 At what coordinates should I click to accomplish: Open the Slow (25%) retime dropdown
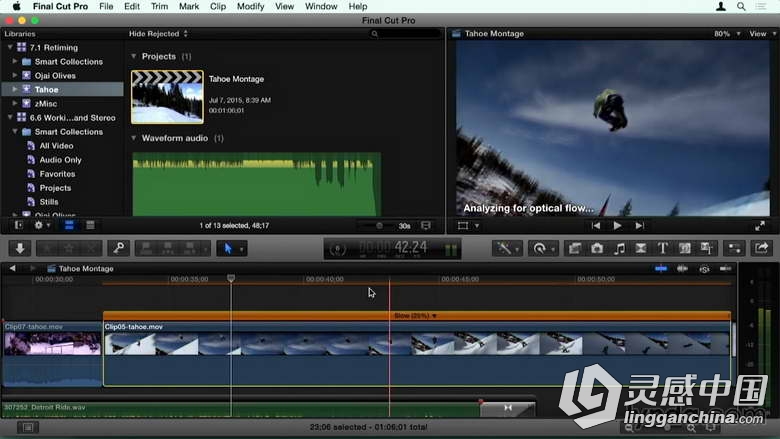click(415, 316)
